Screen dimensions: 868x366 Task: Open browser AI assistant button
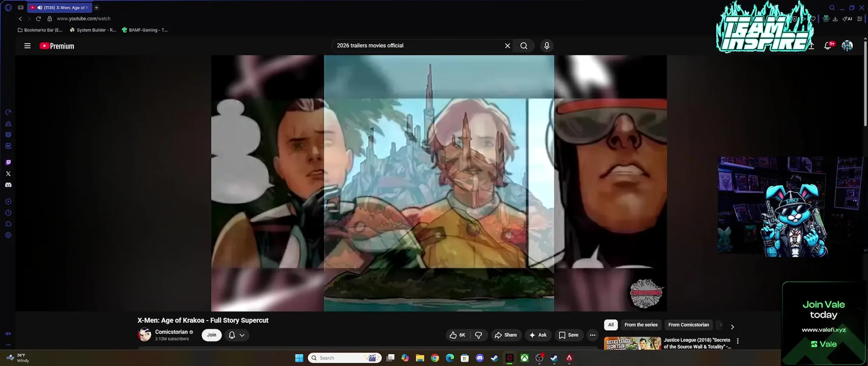847,19
